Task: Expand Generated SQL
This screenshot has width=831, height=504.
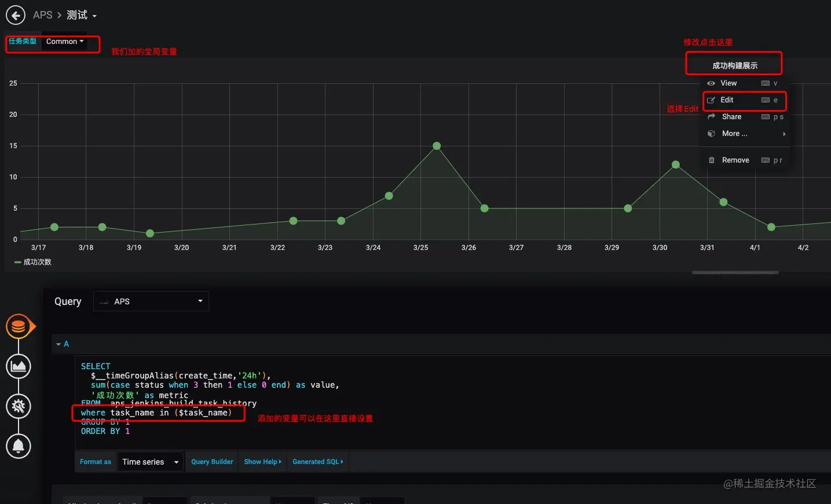Action: (318, 462)
